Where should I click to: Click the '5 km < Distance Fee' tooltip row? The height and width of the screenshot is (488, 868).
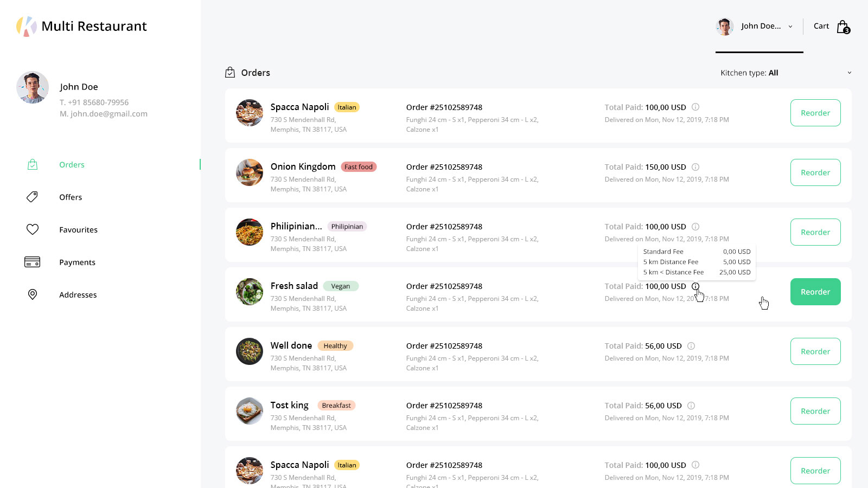(697, 272)
